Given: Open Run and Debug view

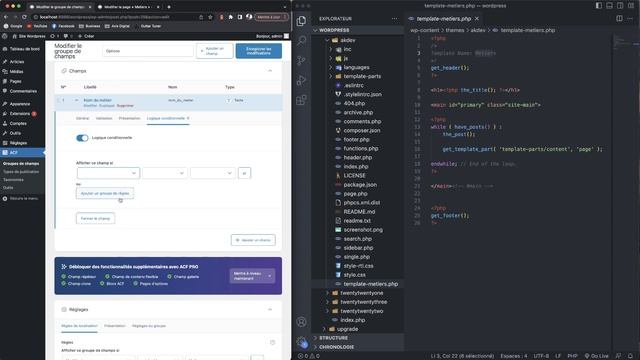Looking at the screenshot, I should (301, 80).
